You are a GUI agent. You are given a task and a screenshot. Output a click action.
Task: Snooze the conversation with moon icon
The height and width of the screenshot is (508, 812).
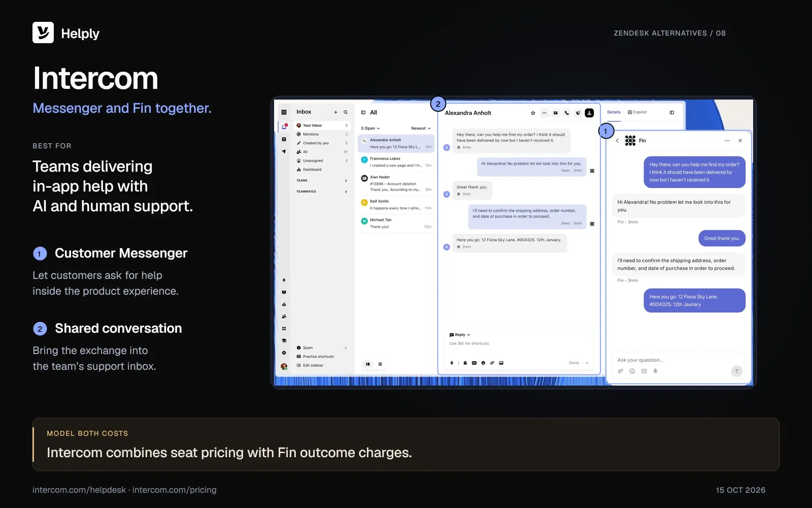pos(578,113)
